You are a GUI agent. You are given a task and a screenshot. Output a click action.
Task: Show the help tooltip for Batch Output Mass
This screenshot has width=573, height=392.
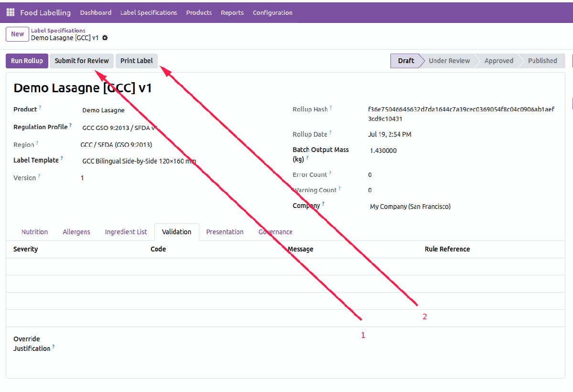[x=307, y=158]
